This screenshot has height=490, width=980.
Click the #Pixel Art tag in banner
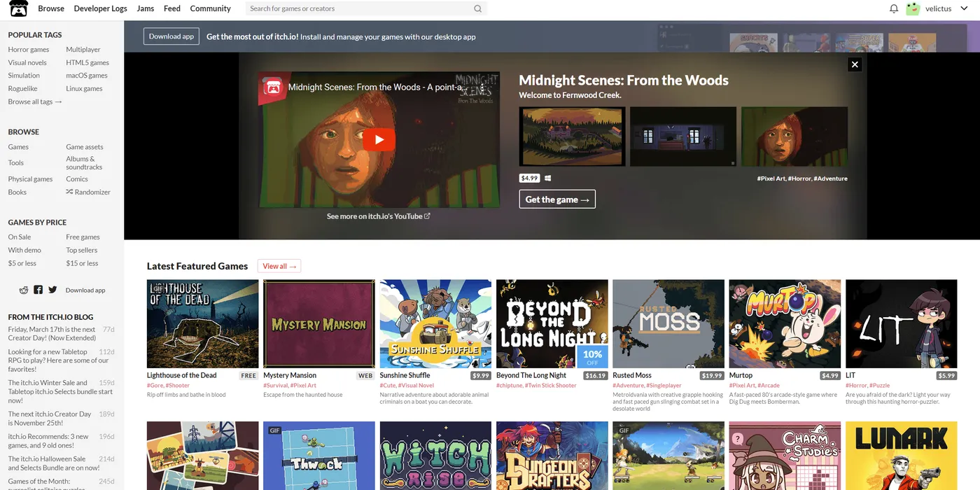[771, 178]
